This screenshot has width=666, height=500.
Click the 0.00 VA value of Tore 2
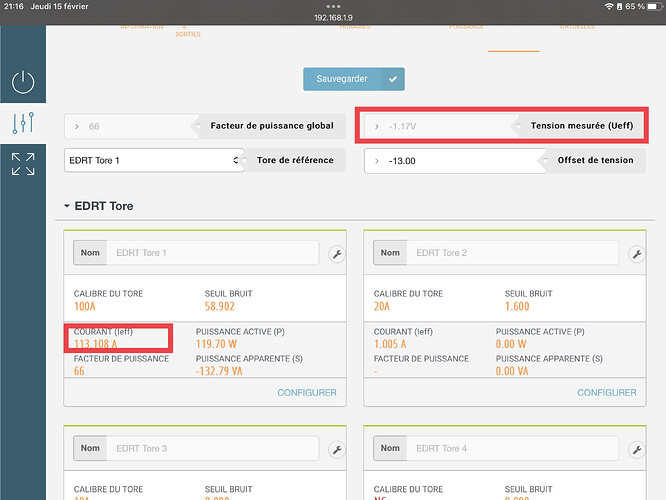coord(512,371)
